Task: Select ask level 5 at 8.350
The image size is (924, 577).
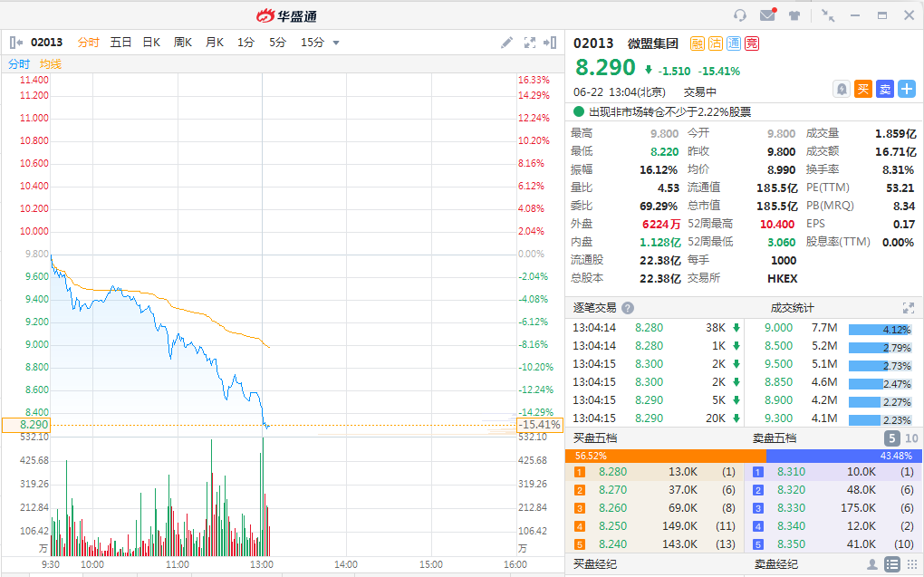Action: pyautogui.click(x=833, y=544)
